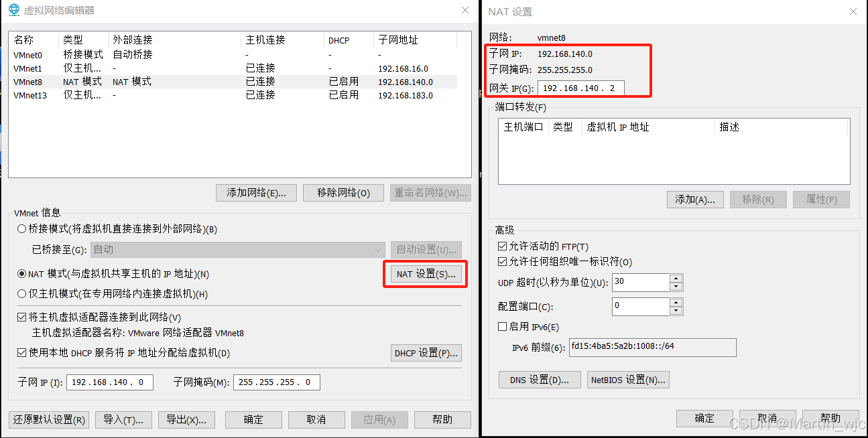Click 取消 in the NAT 设置 dialog

click(767, 418)
